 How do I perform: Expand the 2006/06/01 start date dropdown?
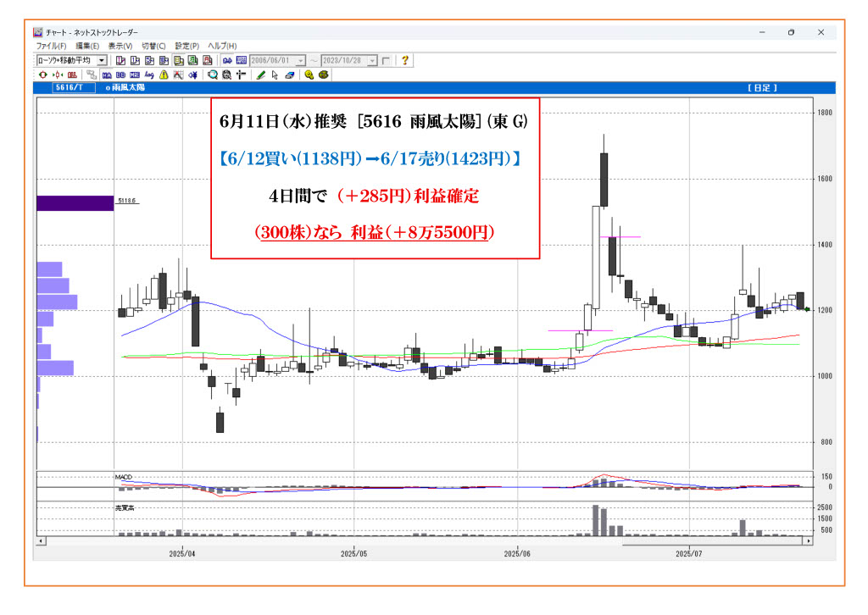[x=301, y=61]
